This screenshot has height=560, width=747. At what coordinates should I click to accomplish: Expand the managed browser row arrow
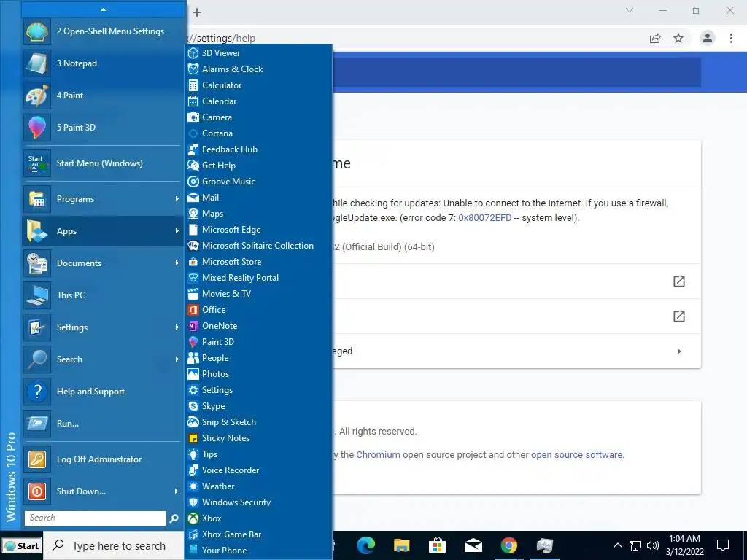(679, 351)
